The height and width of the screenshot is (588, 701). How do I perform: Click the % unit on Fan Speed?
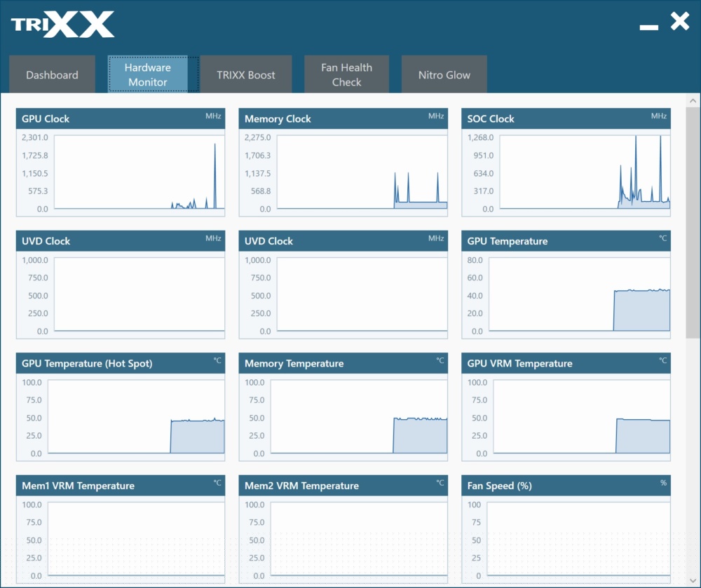pos(663,483)
